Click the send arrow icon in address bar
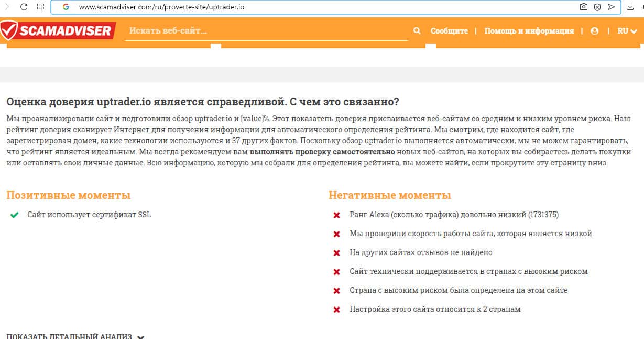The width and height of the screenshot is (644, 339). pos(611,7)
